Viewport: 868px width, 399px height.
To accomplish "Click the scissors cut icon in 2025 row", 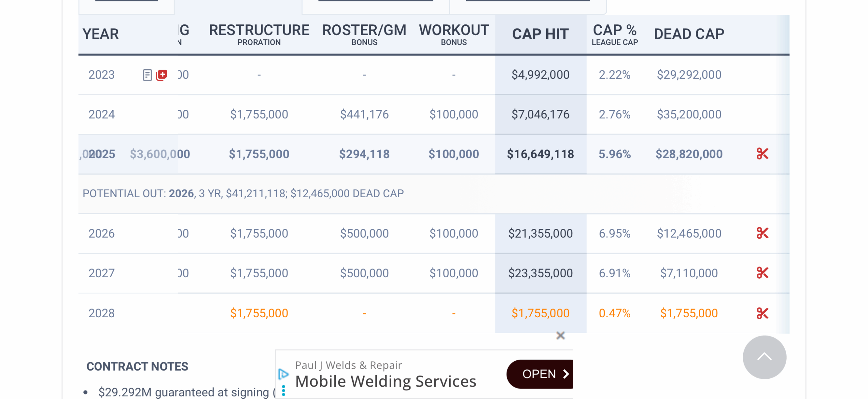I will (x=762, y=154).
